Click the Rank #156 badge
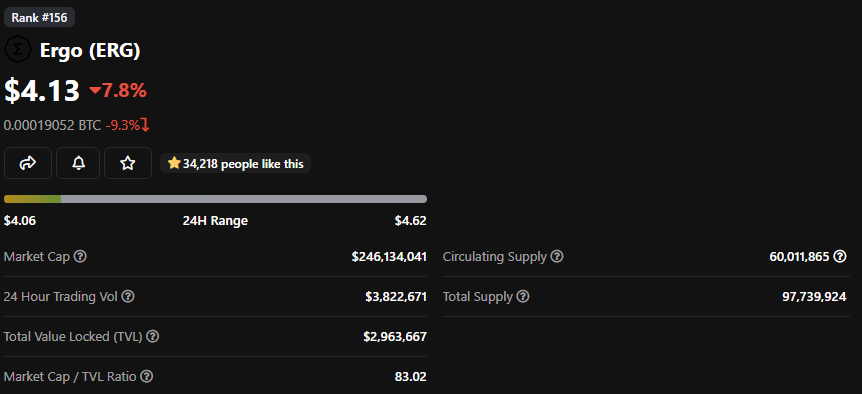 pos(40,18)
